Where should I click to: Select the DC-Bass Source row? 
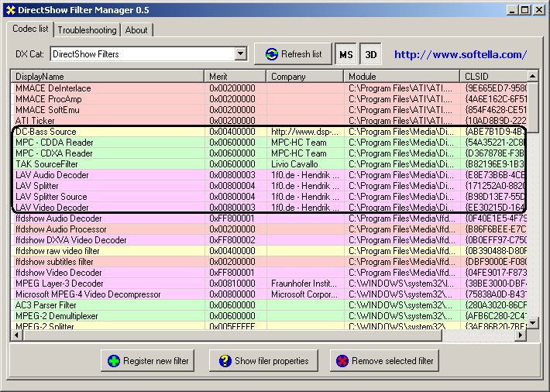point(269,132)
